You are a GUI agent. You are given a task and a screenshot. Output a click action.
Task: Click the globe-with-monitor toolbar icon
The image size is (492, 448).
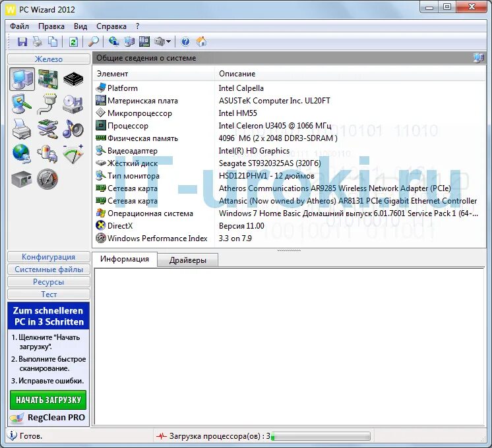click(x=113, y=42)
